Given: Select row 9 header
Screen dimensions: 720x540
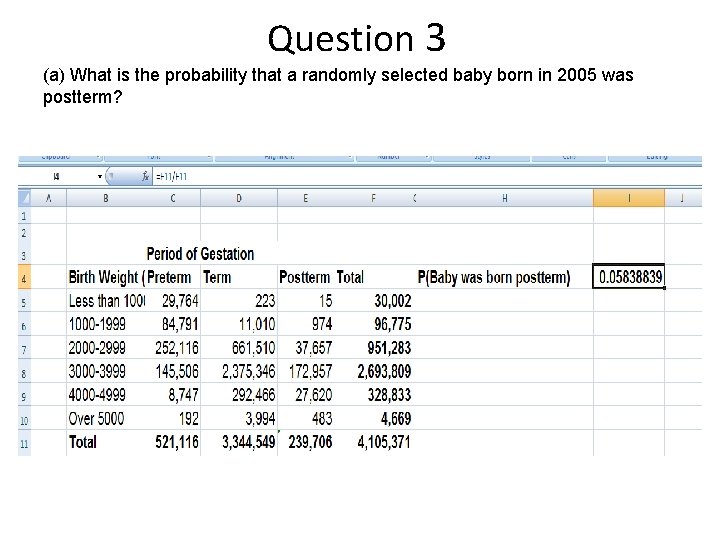Looking at the screenshot, I should [24, 396].
